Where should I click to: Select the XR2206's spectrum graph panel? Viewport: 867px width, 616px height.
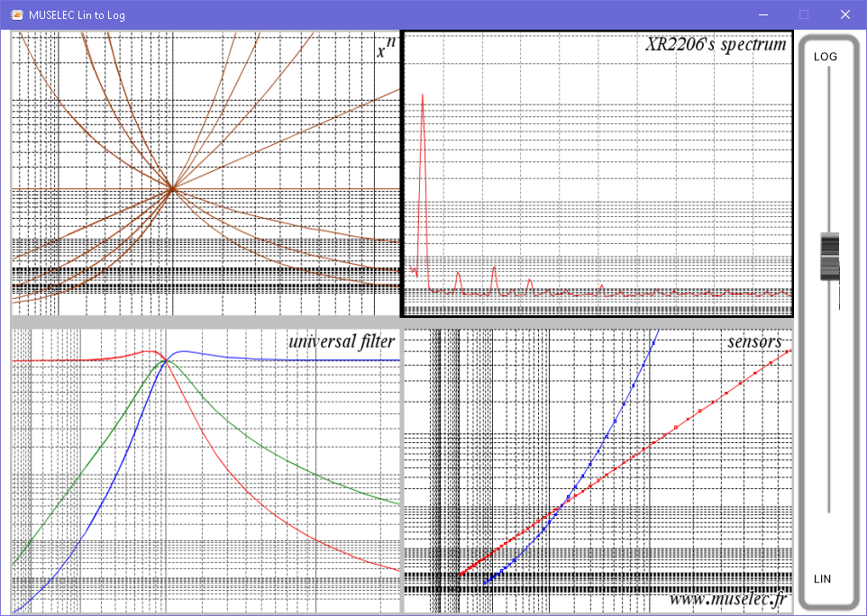598,174
